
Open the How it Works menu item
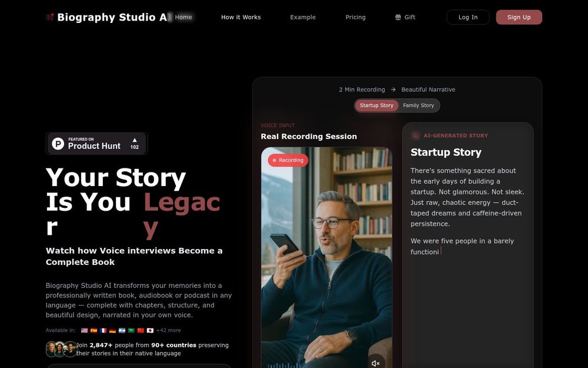(240, 17)
